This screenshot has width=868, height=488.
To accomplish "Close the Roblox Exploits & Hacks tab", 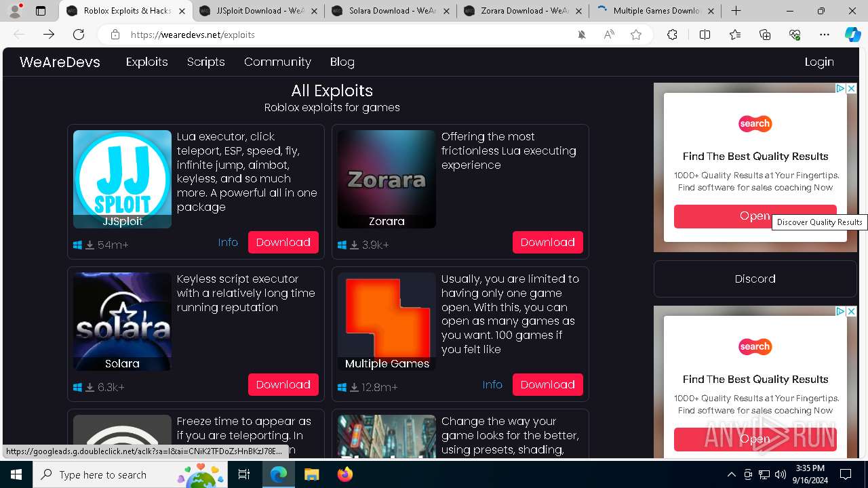I will tap(181, 11).
